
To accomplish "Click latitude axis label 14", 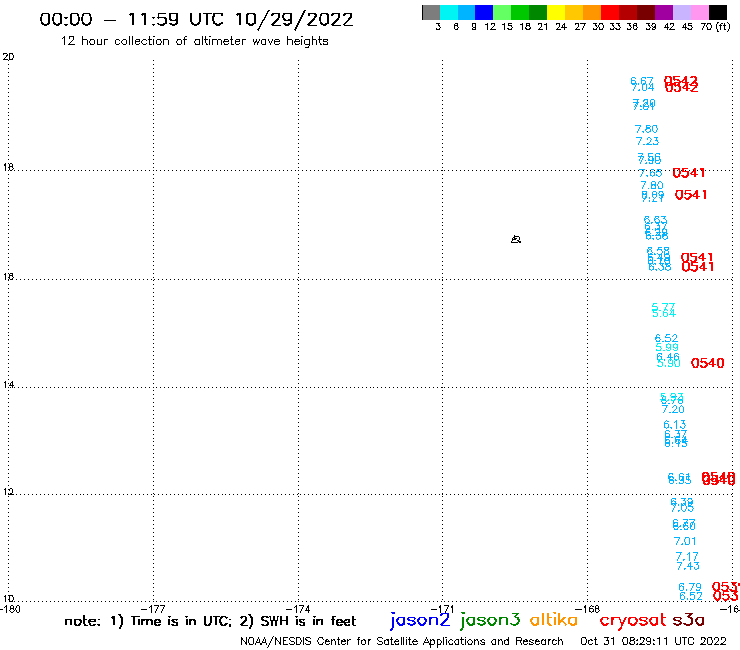I will (8, 385).
